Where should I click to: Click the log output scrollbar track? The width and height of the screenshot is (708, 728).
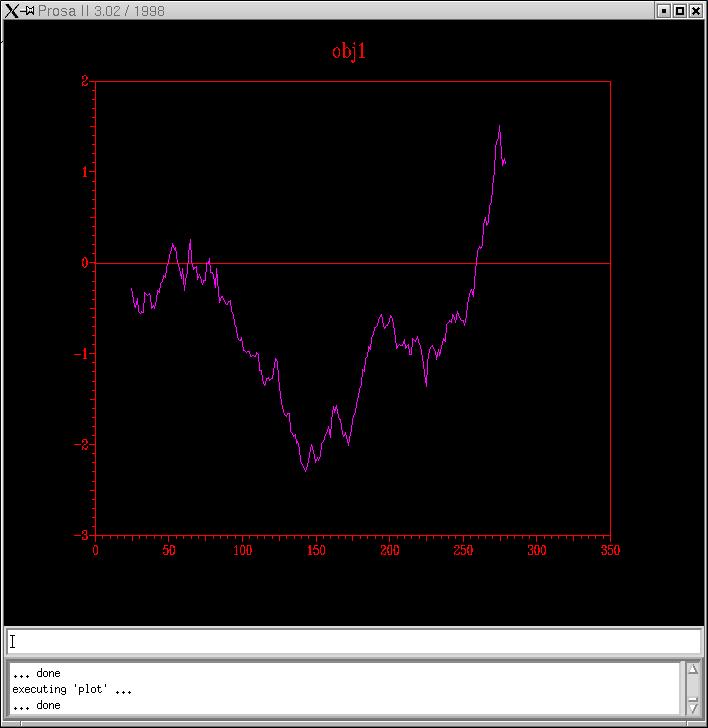692,688
